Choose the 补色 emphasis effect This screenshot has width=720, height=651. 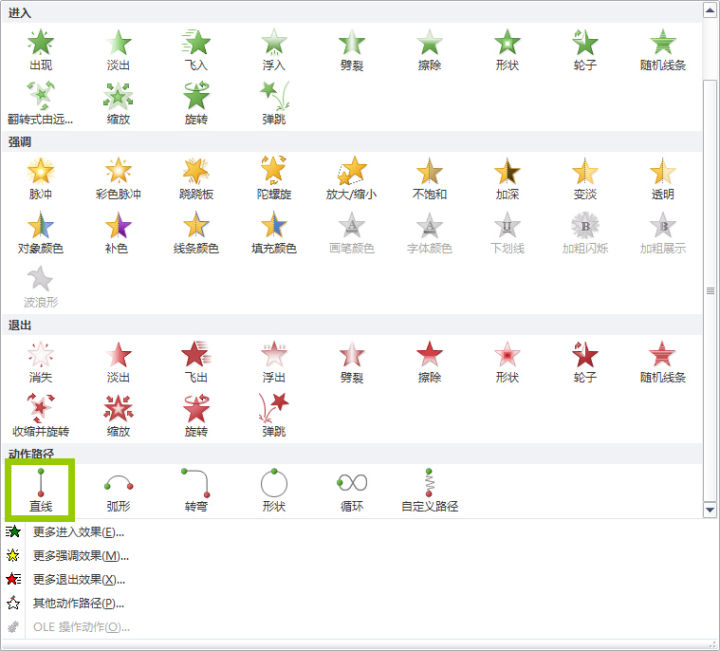pyautogui.click(x=118, y=233)
